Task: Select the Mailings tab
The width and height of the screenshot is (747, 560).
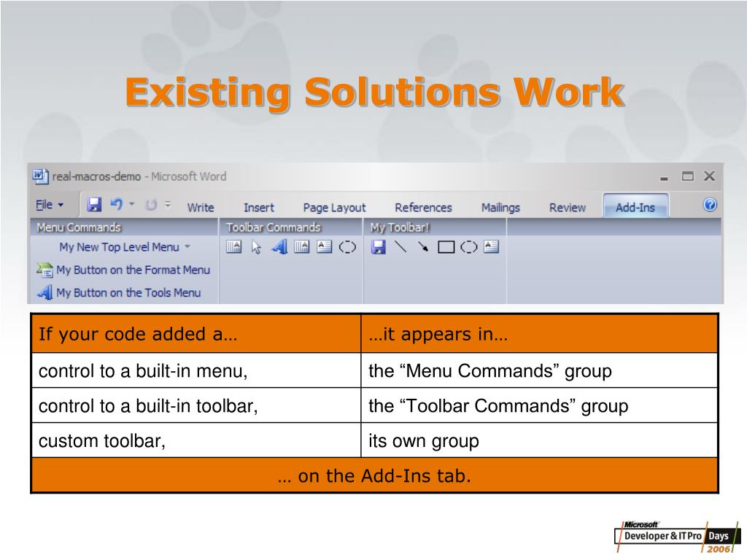Action: tap(500, 208)
